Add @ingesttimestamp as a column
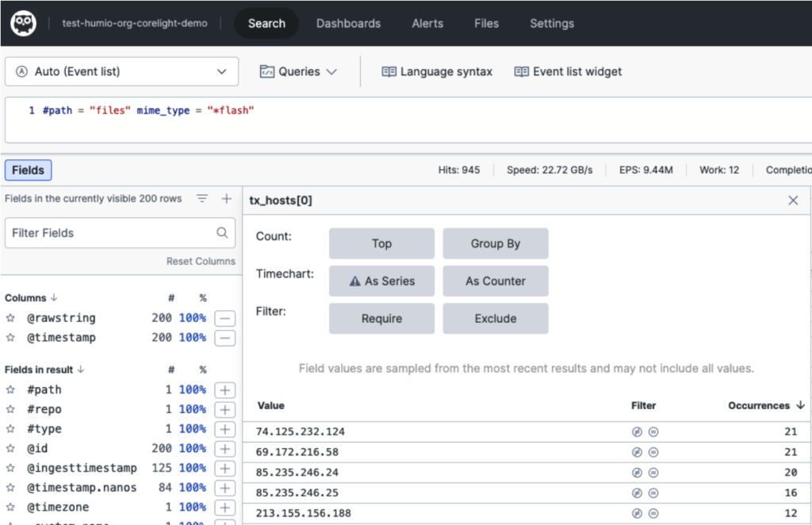Screen dimensions: 812x525 point(224,469)
